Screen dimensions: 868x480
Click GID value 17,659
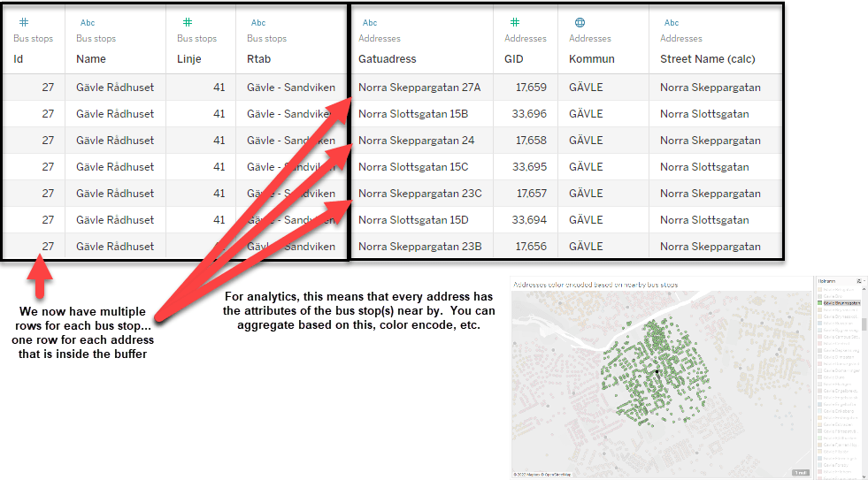coord(531,88)
